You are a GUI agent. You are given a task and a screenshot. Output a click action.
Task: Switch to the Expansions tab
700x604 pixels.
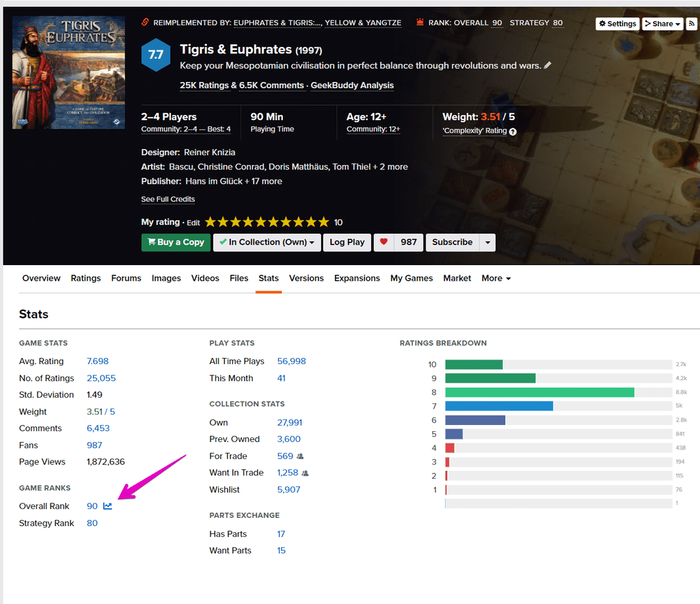click(x=356, y=278)
